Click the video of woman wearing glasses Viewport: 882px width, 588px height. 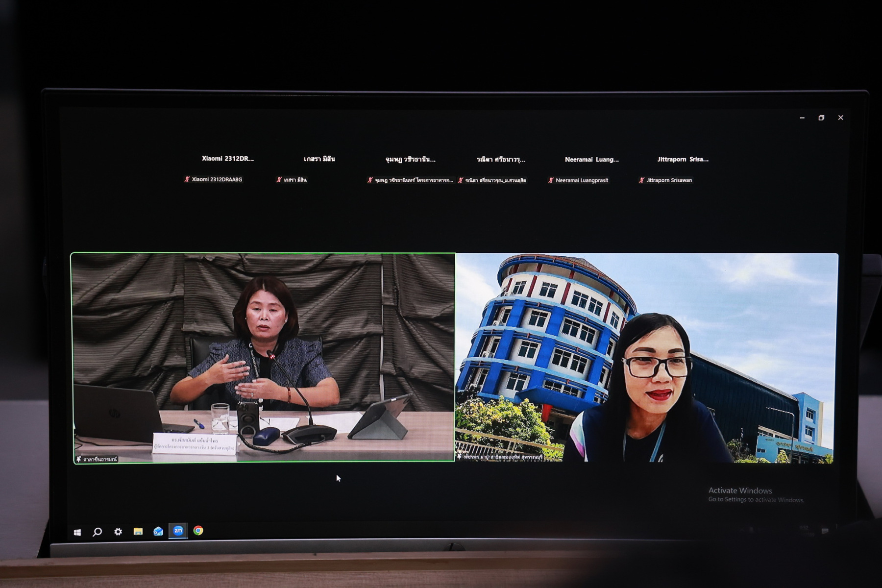[x=647, y=358]
